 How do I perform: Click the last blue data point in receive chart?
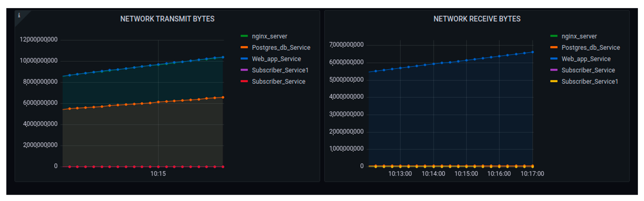532,52
